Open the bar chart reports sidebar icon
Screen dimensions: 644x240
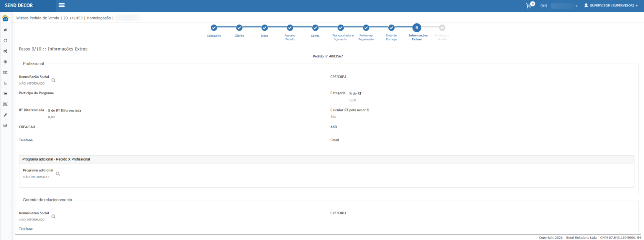tap(5, 126)
